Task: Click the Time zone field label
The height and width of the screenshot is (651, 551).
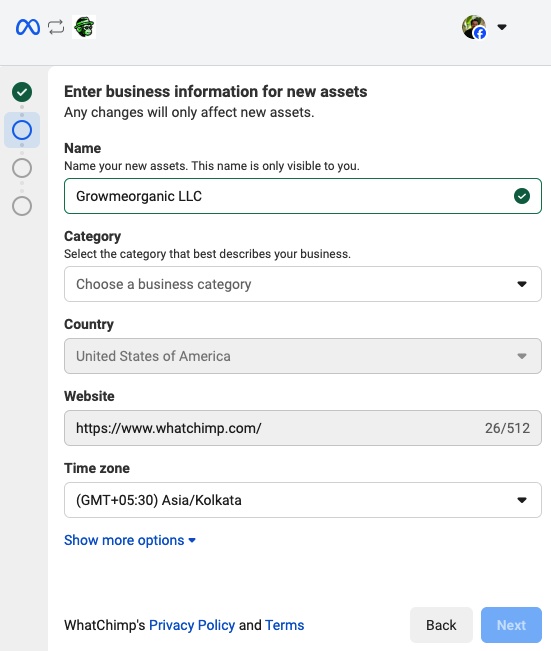Action: (97, 468)
